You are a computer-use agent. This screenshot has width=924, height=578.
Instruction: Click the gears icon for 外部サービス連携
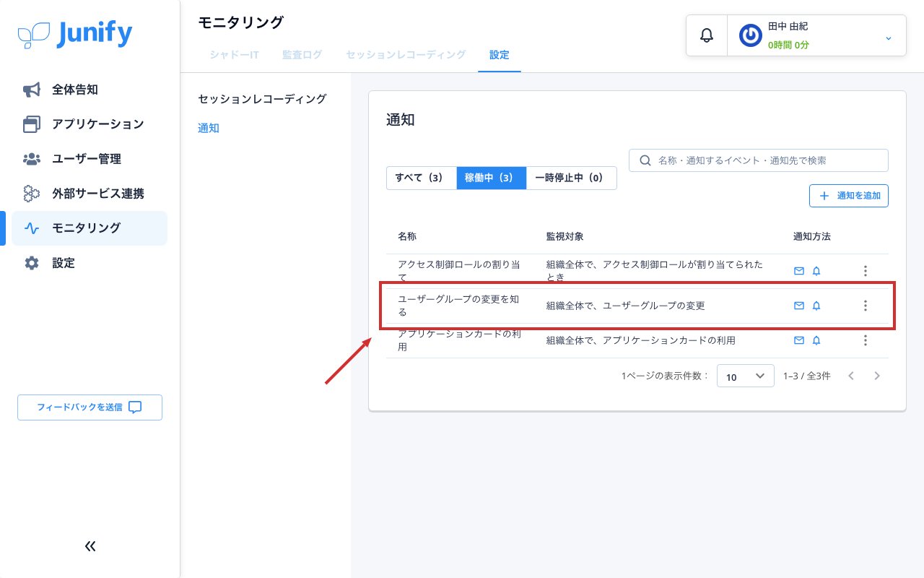pos(32,194)
